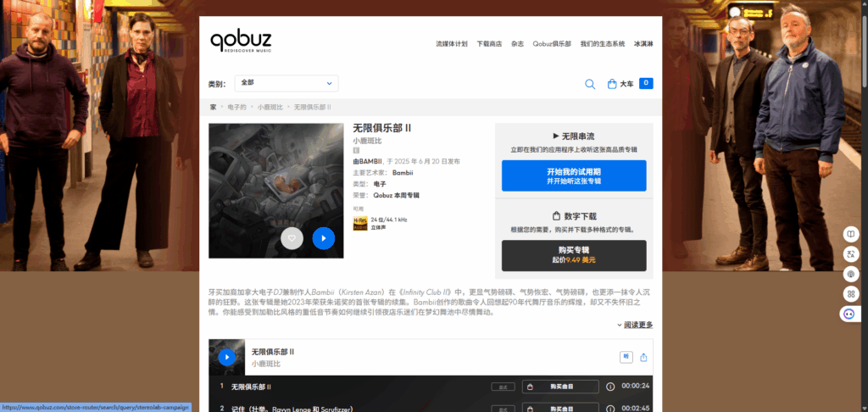868x412 pixels.
Task: Click the genre link 电子
Action: tap(380, 184)
